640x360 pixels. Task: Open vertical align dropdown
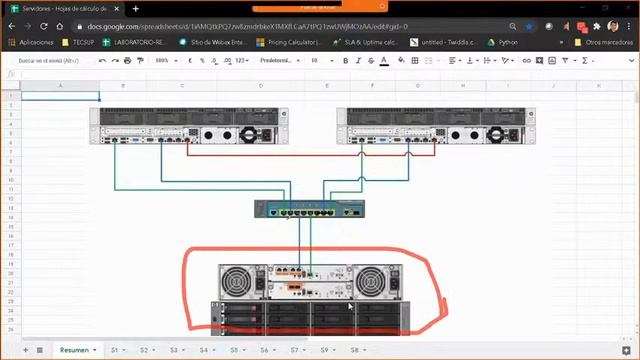coord(472,60)
